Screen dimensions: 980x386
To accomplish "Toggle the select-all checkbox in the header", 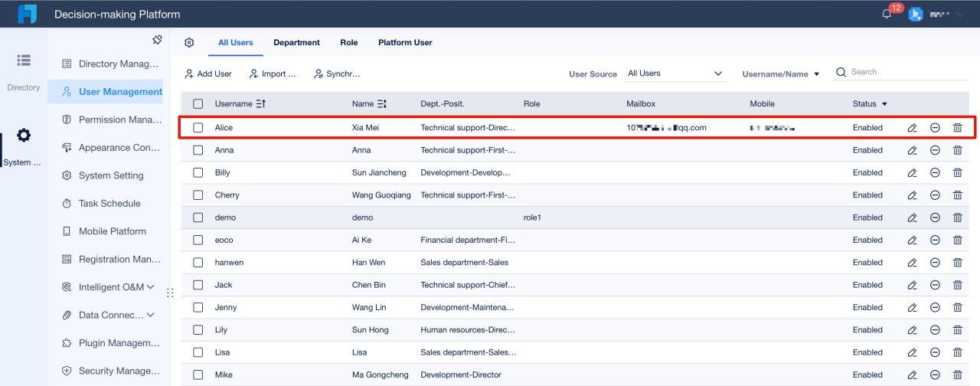I will click(198, 103).
